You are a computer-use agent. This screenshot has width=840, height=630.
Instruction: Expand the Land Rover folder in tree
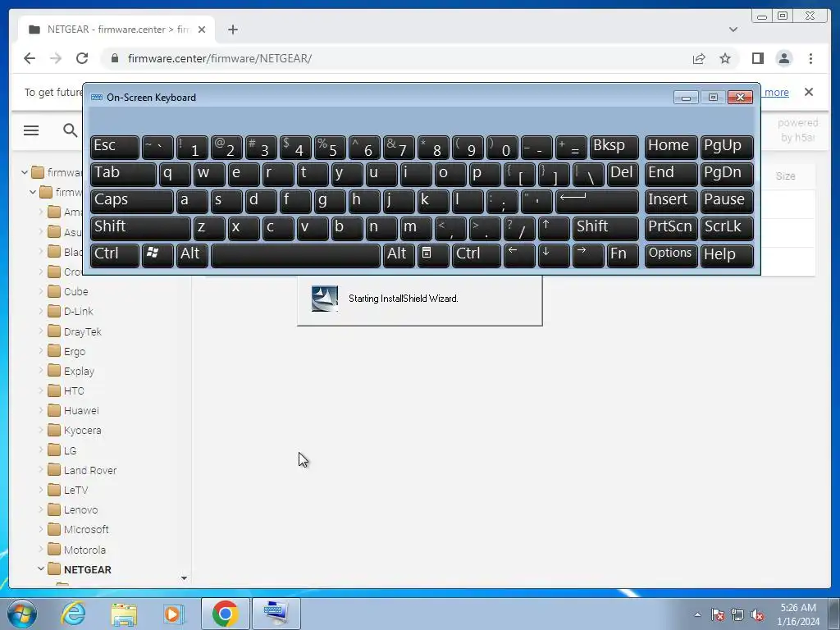[41, 470]
